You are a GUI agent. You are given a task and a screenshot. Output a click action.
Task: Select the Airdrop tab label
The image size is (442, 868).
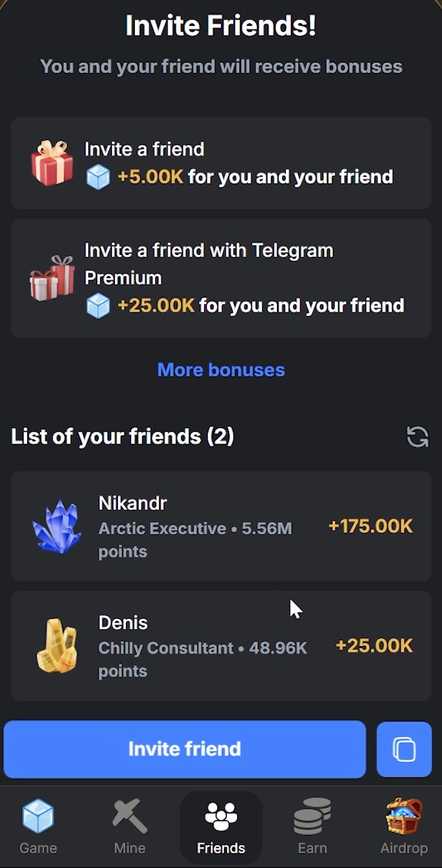click(x=404, y=847)
